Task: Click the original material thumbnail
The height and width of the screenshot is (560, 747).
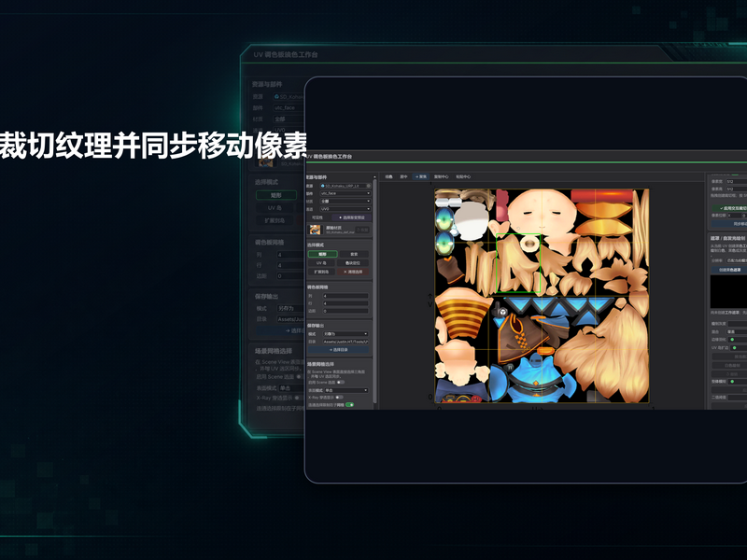Action: 315,230
